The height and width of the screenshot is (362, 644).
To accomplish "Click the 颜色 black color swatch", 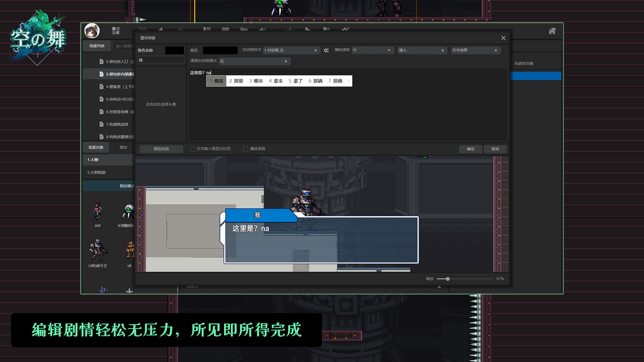I will click(220, 50).
